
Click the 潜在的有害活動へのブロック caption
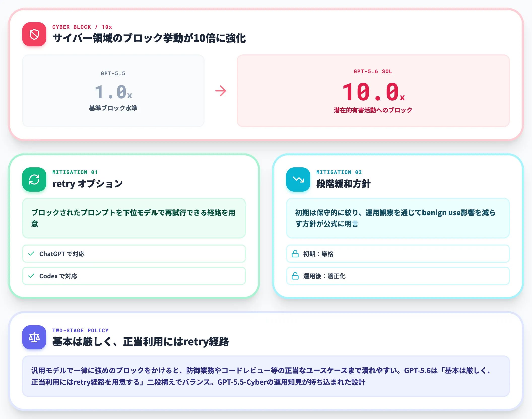pos(373,110)
